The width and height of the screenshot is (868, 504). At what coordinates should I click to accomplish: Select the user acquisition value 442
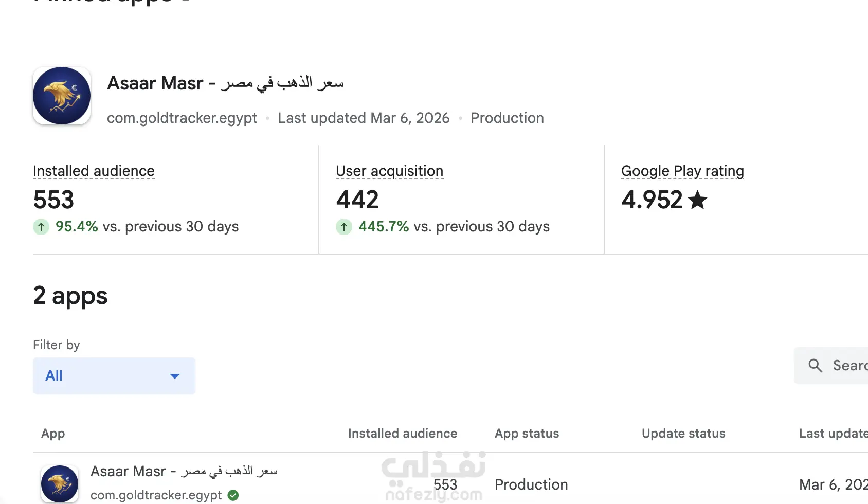point(357,200)
